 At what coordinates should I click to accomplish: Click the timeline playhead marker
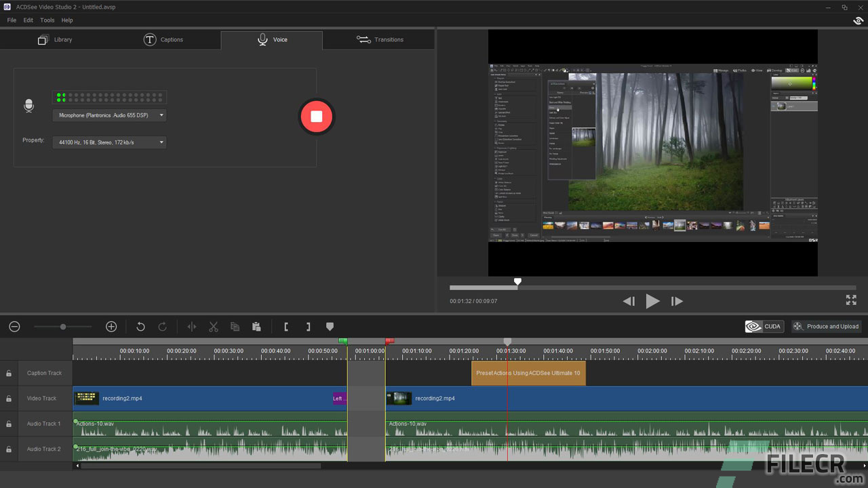(507, 342)
